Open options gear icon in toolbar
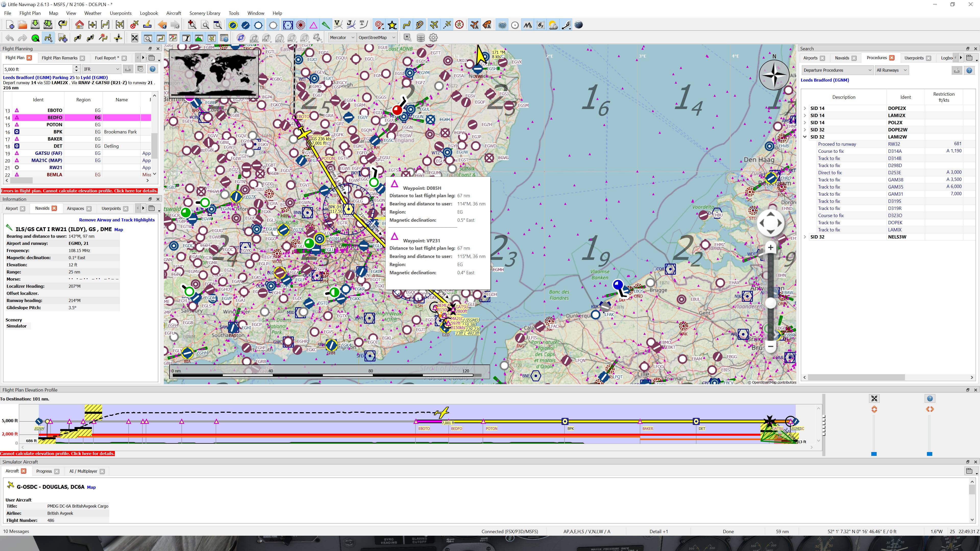Image resolution: width=980 pixels, height=551 pixels. 433,38
